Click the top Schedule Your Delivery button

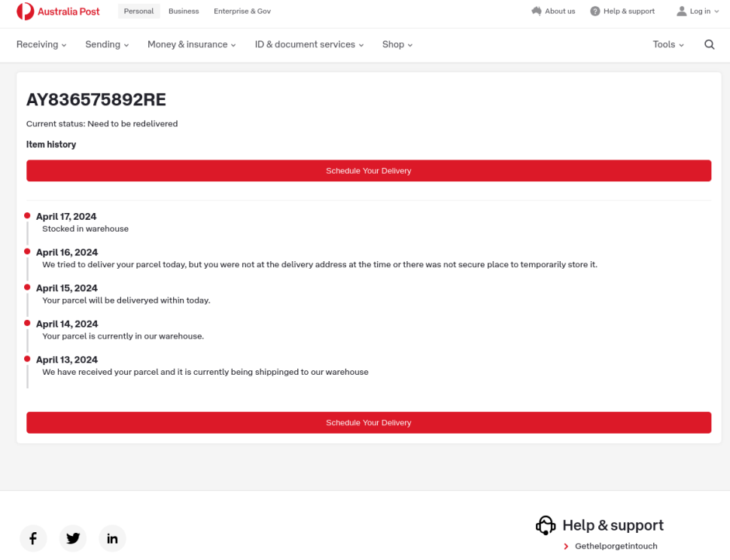coord(368,171)
